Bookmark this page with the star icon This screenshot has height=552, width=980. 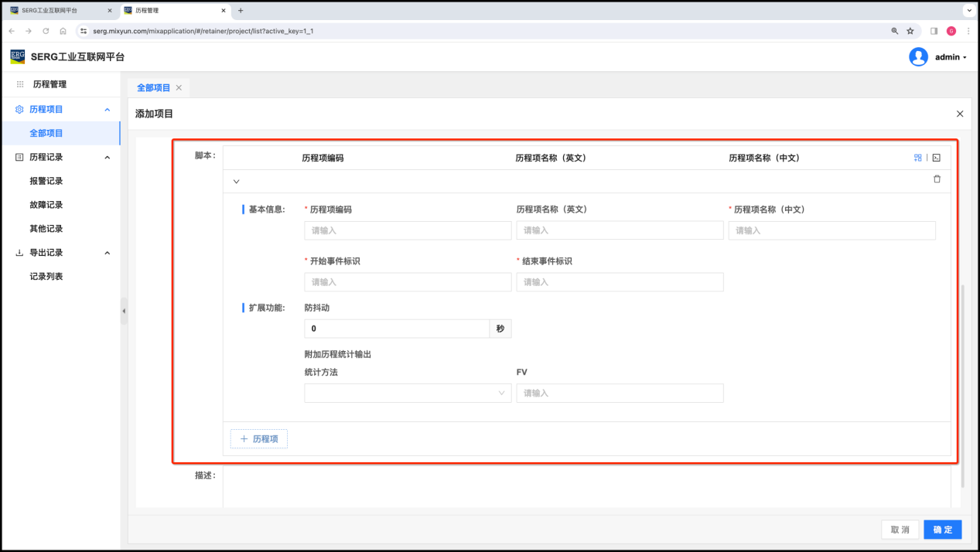[910, 31]
